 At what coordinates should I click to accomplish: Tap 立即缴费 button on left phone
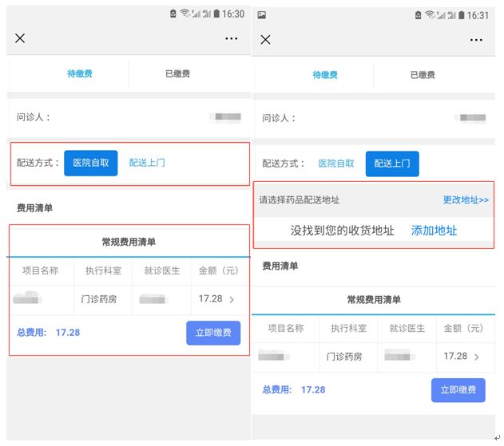(213, 333)
